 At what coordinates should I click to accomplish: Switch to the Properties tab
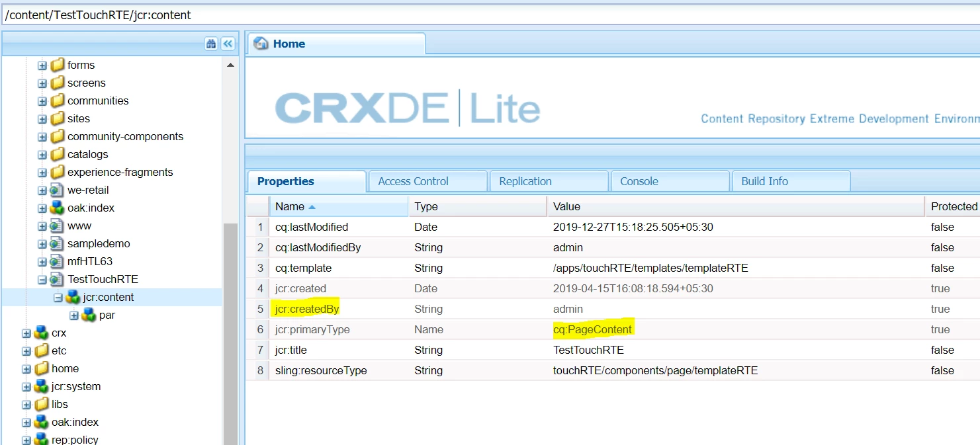click(306, 181)
